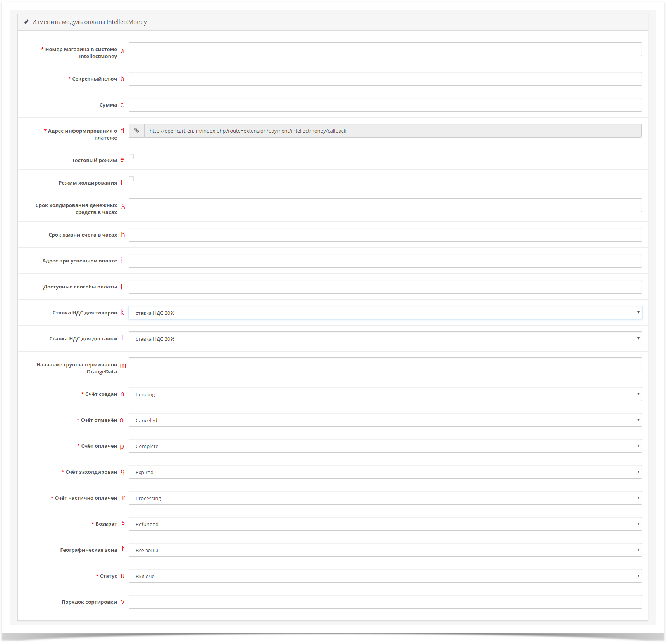Open the Ставка НДС для товаров dropdown
Viewport: 669px width, 644px height.
click(385, 313)
